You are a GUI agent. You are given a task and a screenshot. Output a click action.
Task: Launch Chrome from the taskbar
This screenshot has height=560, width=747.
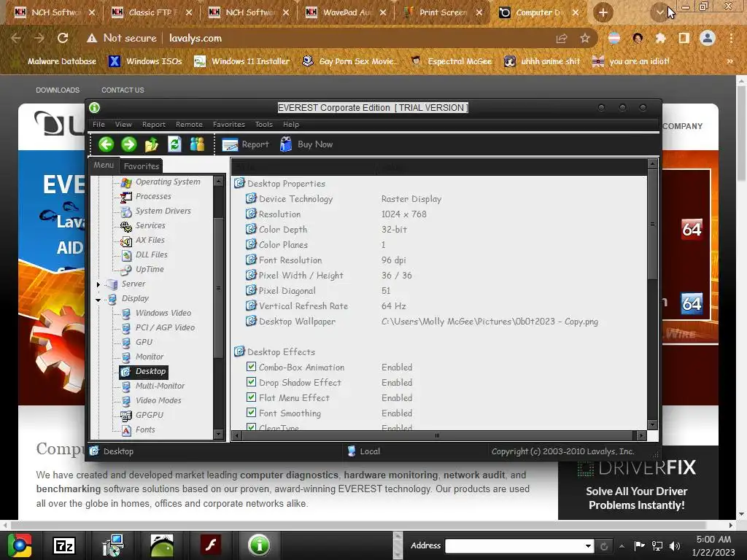(x=19, y=545)
